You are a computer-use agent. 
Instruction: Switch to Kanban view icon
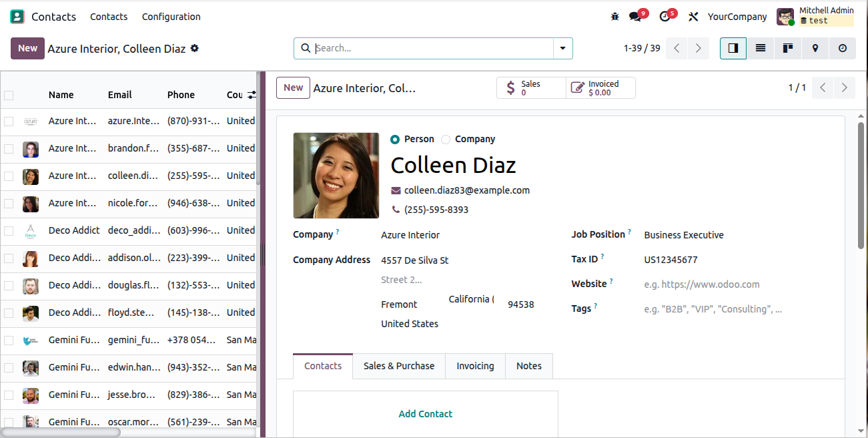787,48
